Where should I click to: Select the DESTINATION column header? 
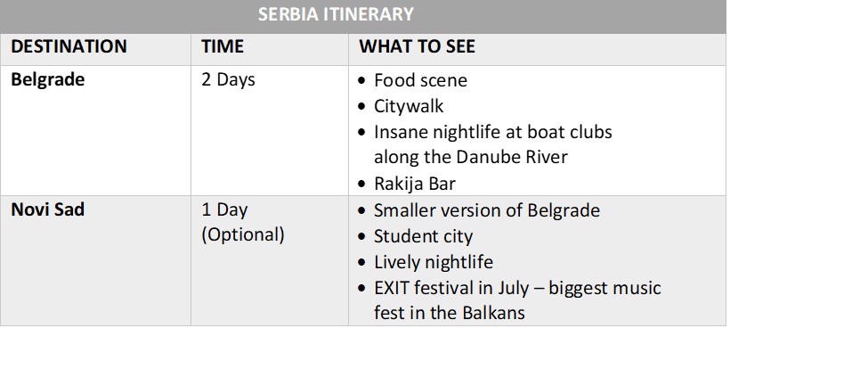pyautogui.click(x=69, y=46)
